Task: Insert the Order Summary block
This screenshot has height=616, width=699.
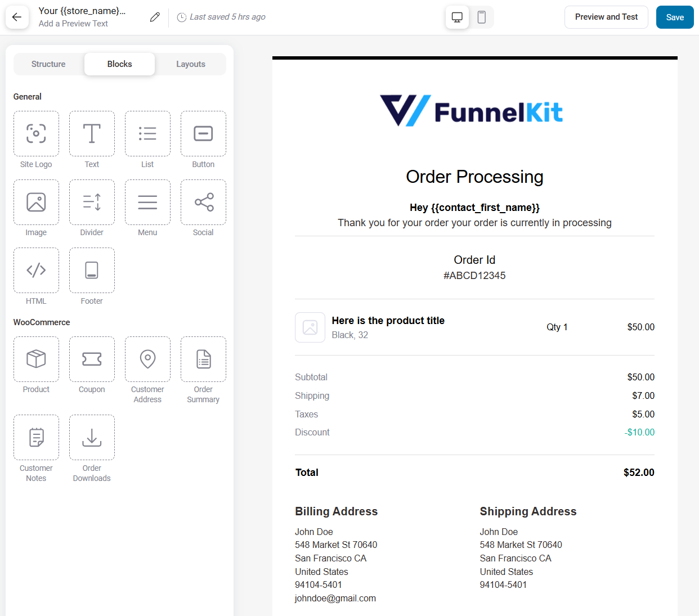Action: pos(203,359)
